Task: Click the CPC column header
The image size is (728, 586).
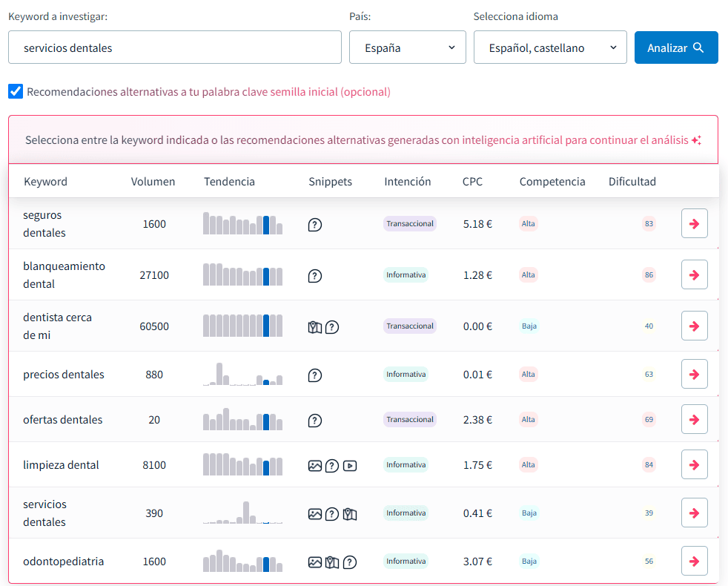Action: pos(472,182)
